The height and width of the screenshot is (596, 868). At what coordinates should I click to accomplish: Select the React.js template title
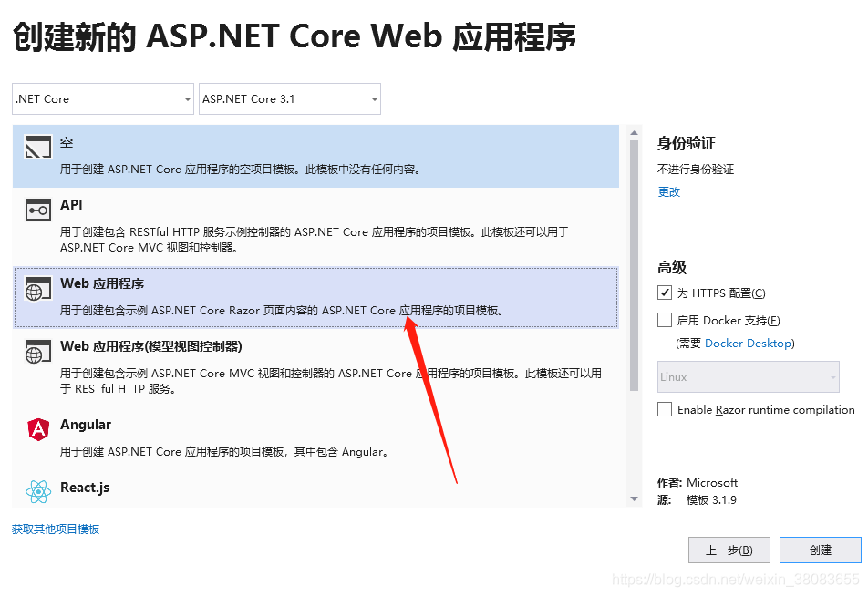(85, 488)
